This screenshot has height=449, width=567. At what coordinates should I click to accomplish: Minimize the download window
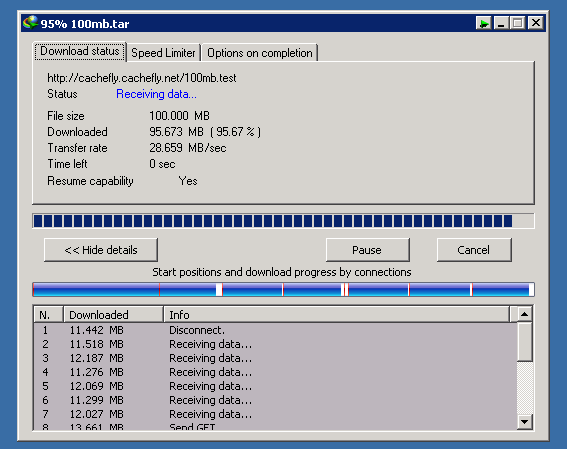coord(501,23)
